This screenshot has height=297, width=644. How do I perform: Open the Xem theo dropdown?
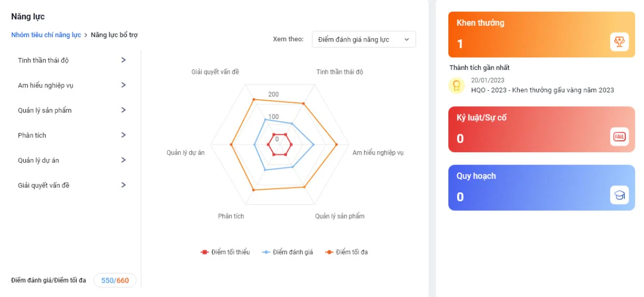pyautogui.click(x=364, y=40)
